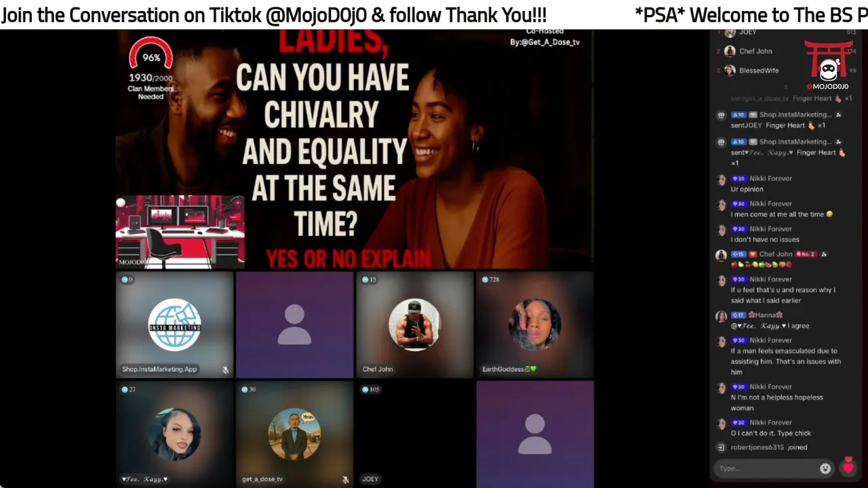Click the muted mic icon on get_a_dose_tv tile

(345, 480)
